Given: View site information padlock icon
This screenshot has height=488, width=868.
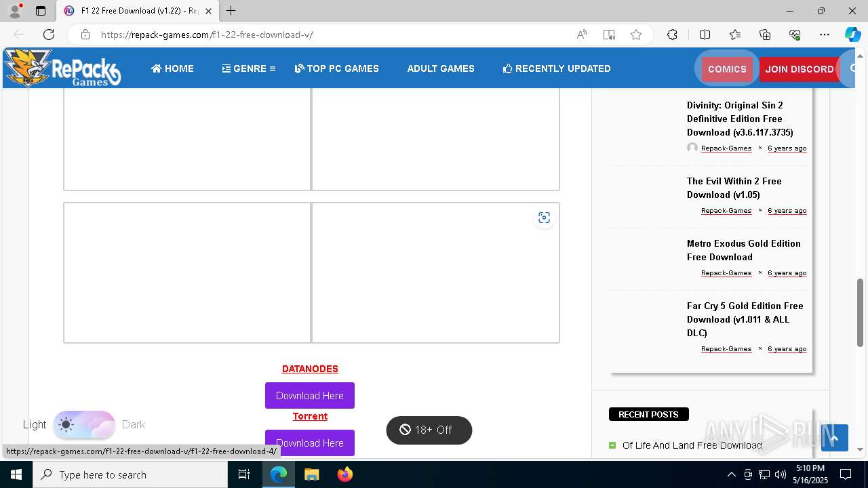Looking at the screenshot, I should (x=85, y=35).
